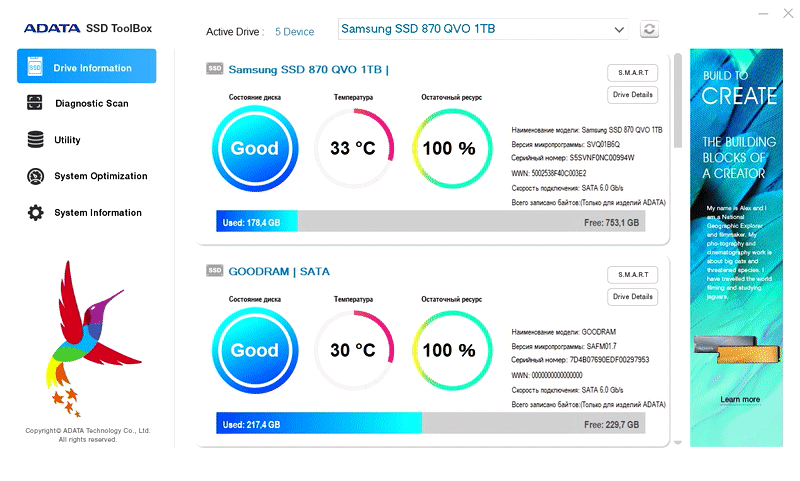Click the ADATA hummingbird logo
800x481 pixels.
click(x=87, y=339)
